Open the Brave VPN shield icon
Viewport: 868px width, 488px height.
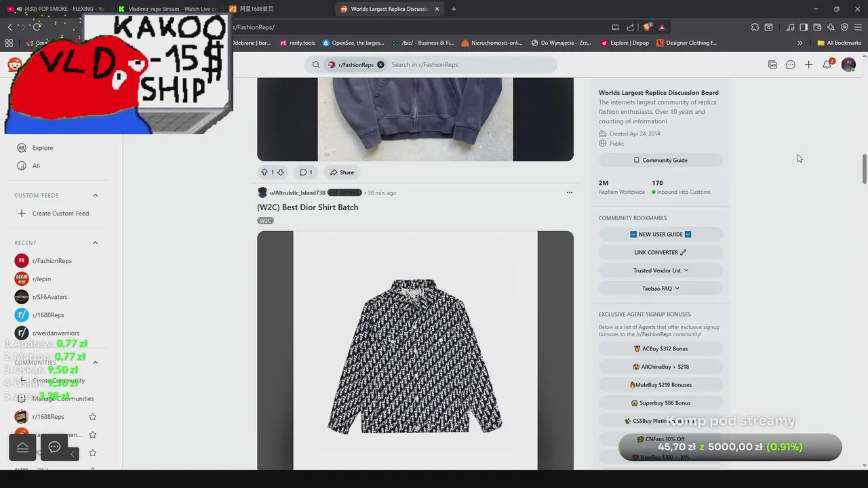coord(844,27)
